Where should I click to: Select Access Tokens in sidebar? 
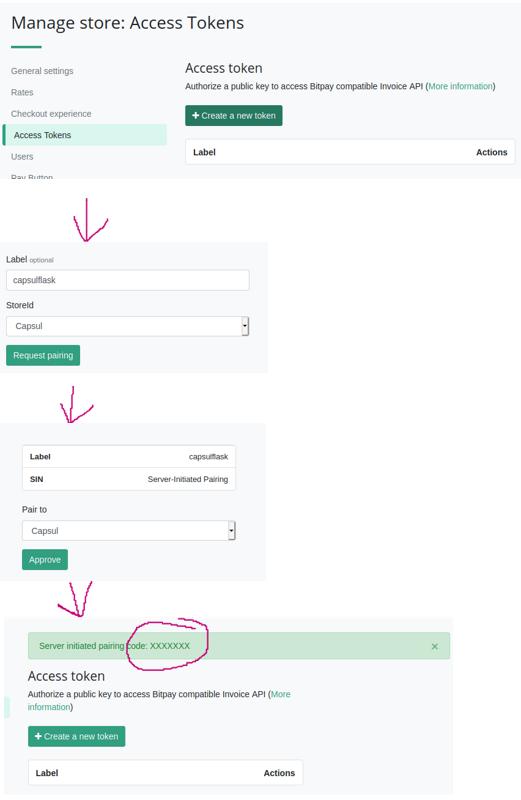click(x=85, y=135)
